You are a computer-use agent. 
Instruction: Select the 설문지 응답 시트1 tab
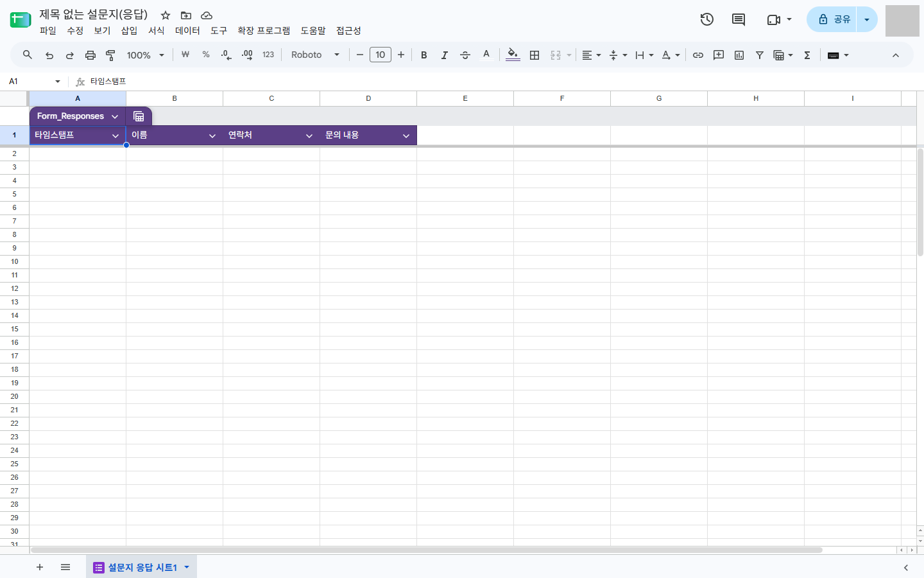pos(142,567)
